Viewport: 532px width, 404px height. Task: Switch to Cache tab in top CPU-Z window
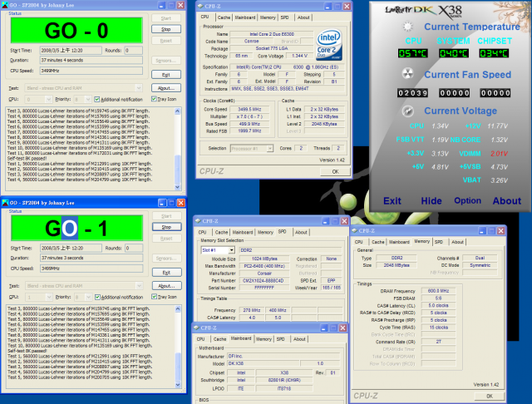224,17
